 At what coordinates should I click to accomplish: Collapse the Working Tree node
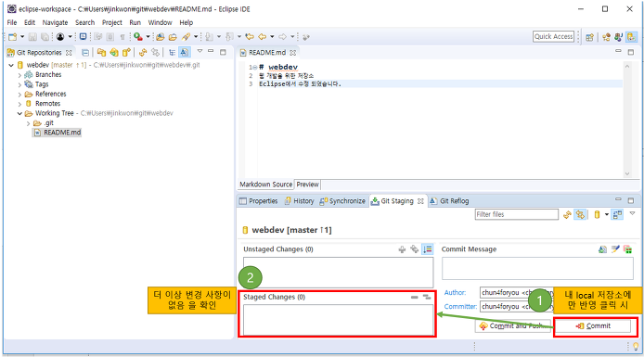19,114
